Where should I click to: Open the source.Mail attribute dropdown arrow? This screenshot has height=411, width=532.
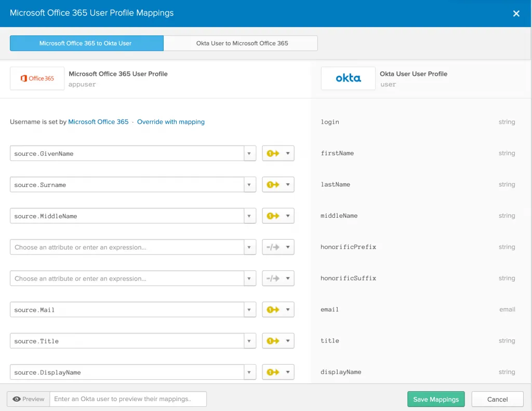pos(249,310)
